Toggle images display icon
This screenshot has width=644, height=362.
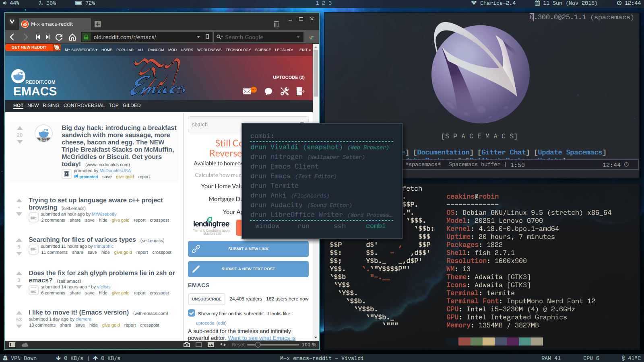click(x=211, y=345)
